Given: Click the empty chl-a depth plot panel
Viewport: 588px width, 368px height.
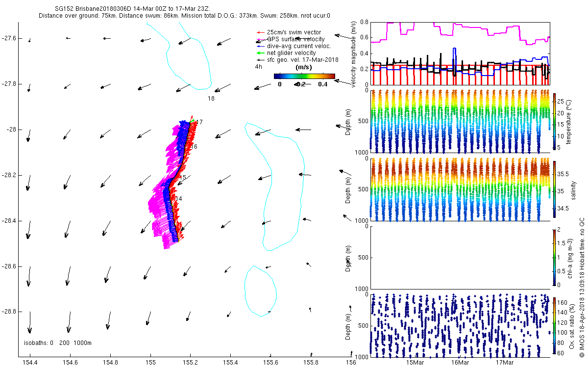Looking at the screenshot, I should pyautogui.click(x=461, y=257).
